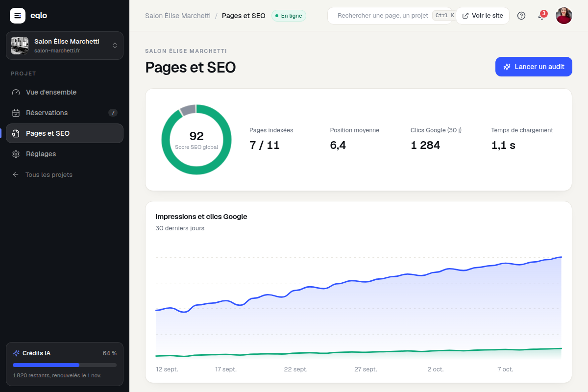Open the help question mark icon
588x392 pixels.
pos(521,16)
